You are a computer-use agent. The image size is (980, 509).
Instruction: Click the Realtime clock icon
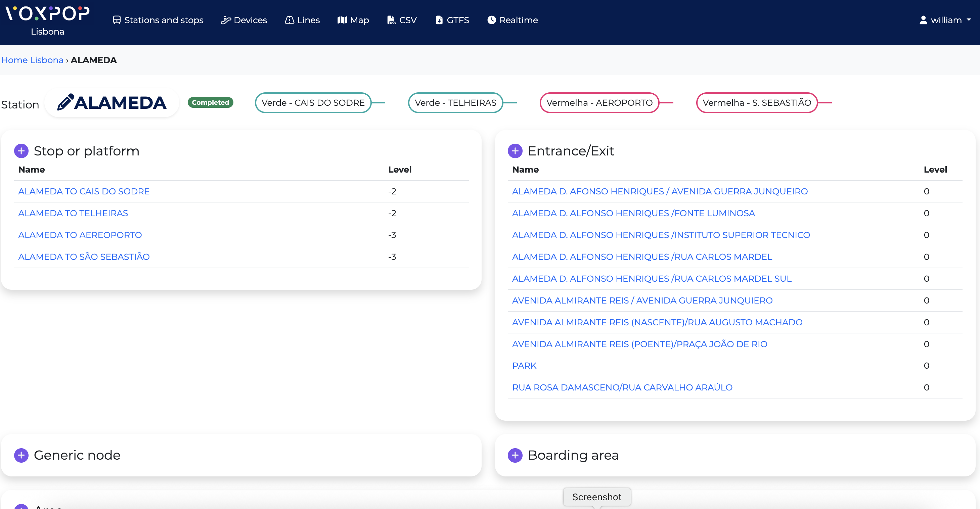(x=492, y=20)
